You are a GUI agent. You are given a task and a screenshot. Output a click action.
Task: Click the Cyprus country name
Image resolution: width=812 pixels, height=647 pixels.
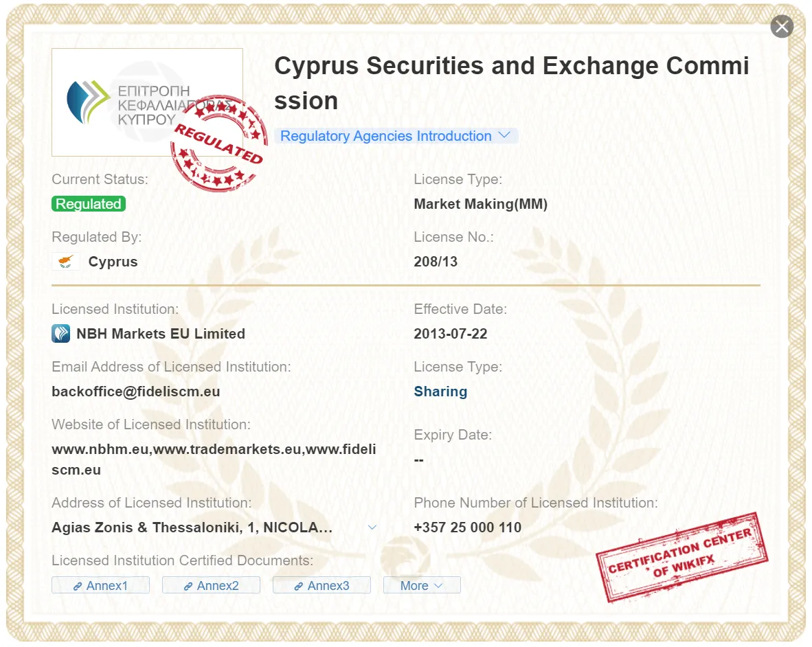click(113, 262)
